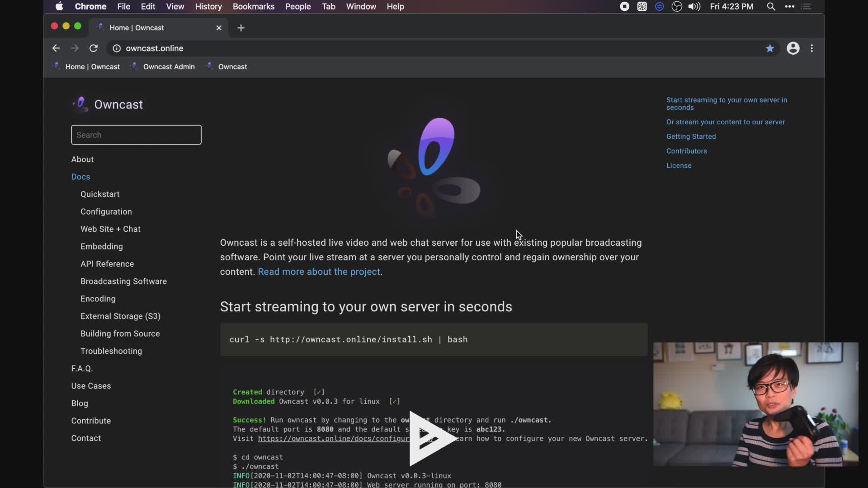
Task: Click the webcam video overlay thumbnail
Action: tap(755, 404)
